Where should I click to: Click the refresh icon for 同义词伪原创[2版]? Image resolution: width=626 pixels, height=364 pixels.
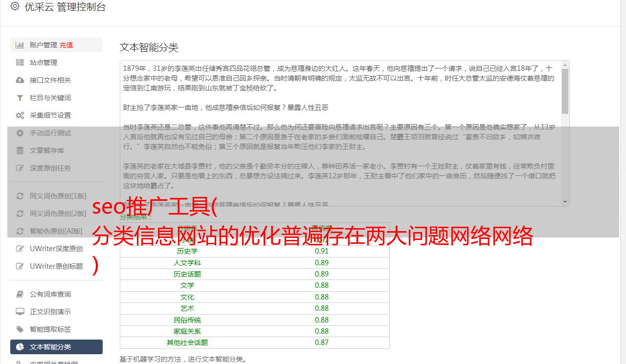point(20,214)
